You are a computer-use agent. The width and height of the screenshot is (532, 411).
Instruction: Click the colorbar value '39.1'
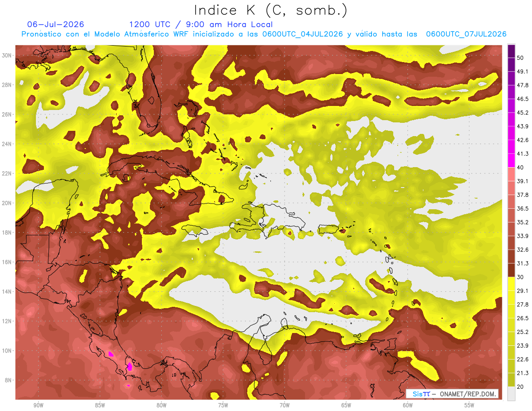pyautogui.click(x=523, y=181)
